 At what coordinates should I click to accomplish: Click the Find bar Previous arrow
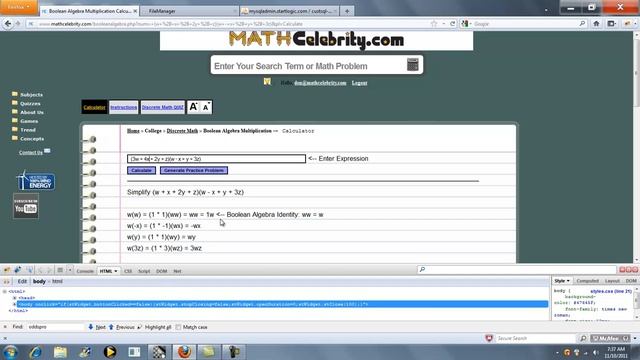tap(122, 327)
